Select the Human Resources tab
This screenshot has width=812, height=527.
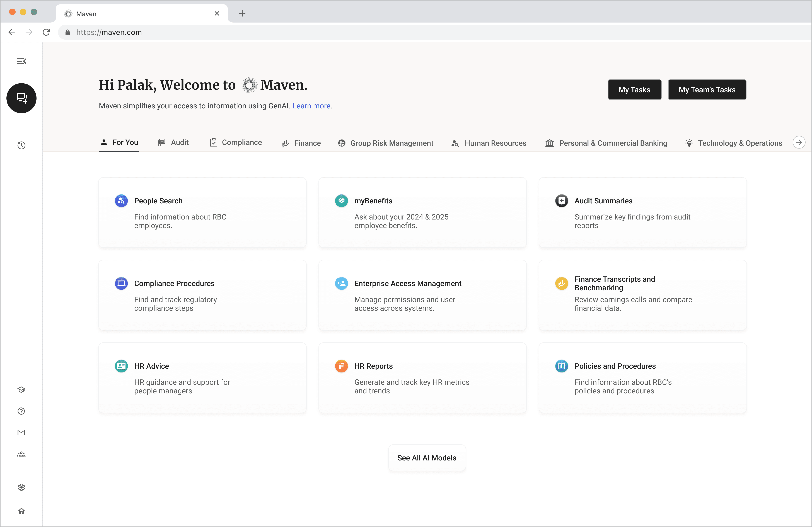(489, 143)
